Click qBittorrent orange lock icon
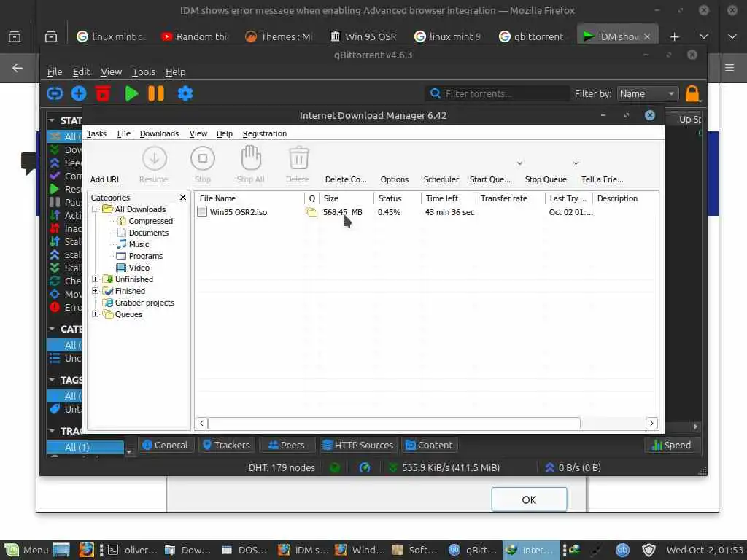Screen dimensions: 747x560 tap(692, 93)
